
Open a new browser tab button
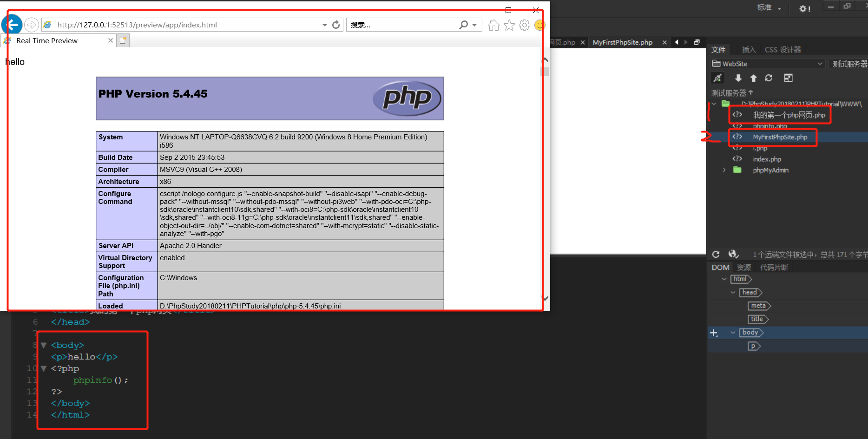[x=123, y=40]
